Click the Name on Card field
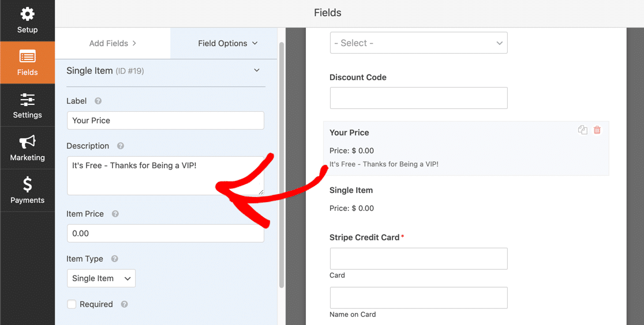Viewport: 644px width, 325px height. [418, 298]
